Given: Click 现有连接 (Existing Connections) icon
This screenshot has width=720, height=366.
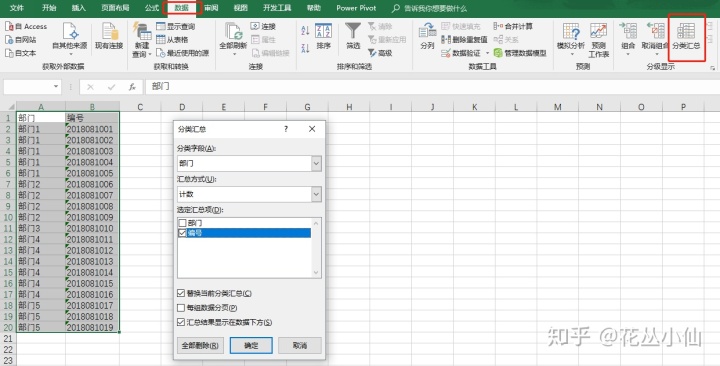Looking at the screenshot, I should click(x=109, y=31).
